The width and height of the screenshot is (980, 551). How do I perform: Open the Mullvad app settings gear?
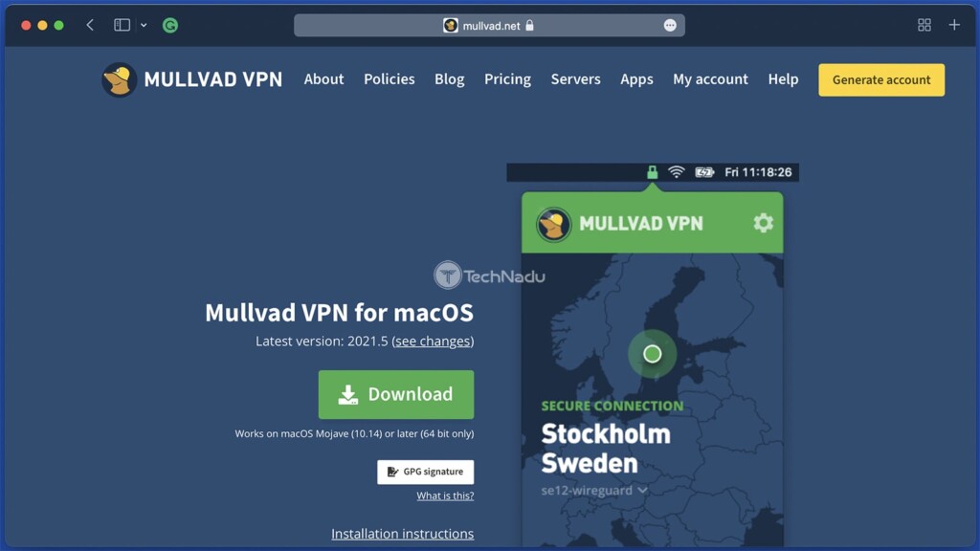coord(763,223)
